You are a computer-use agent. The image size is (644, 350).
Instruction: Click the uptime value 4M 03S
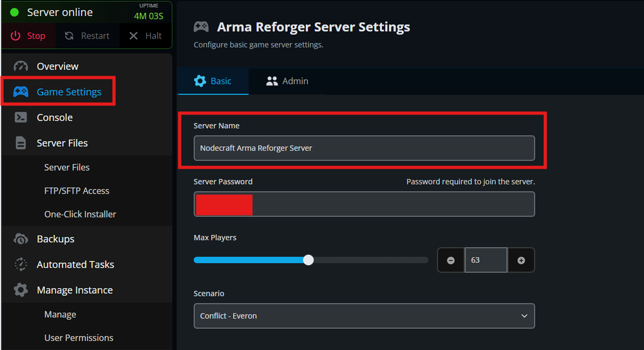click(x=149, y=17)
